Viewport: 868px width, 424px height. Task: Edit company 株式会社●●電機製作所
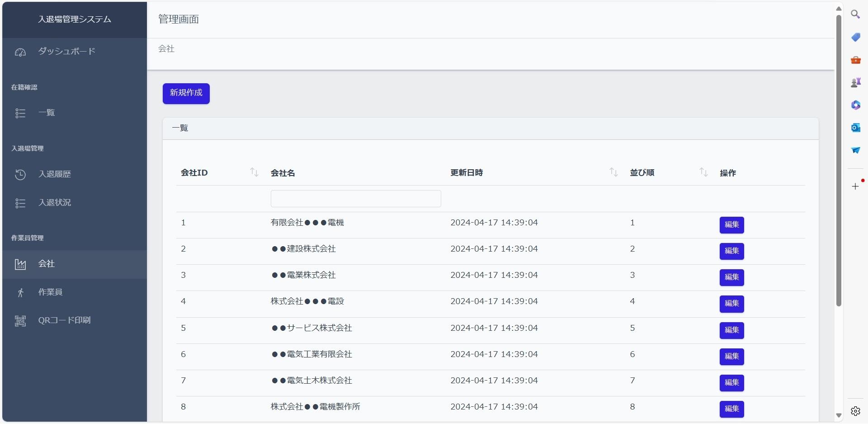point(731,409)
